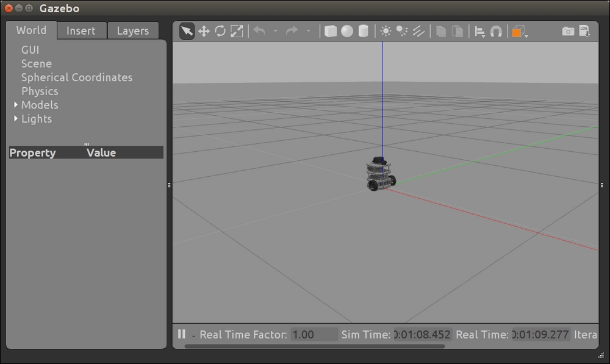Click the Real Time value field
Viewport: 610px width, 364px height.
click(540, 335)
